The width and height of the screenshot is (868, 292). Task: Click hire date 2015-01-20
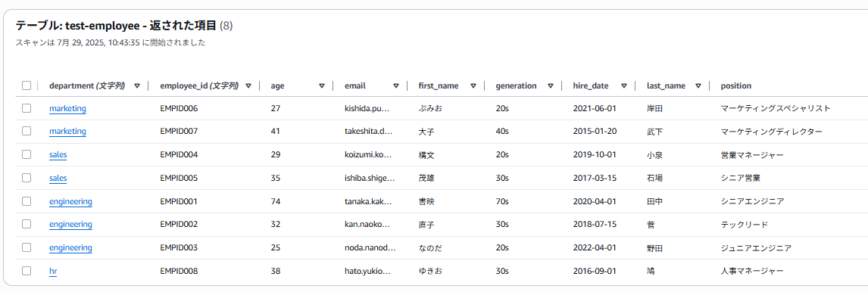(x=595, y=132)
